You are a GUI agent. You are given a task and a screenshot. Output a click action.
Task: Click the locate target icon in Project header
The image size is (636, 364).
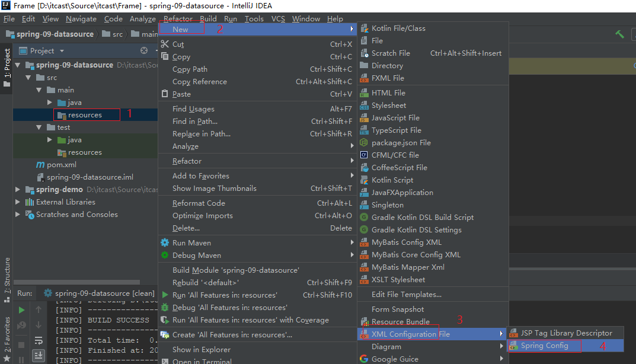[x=144, y=51]
